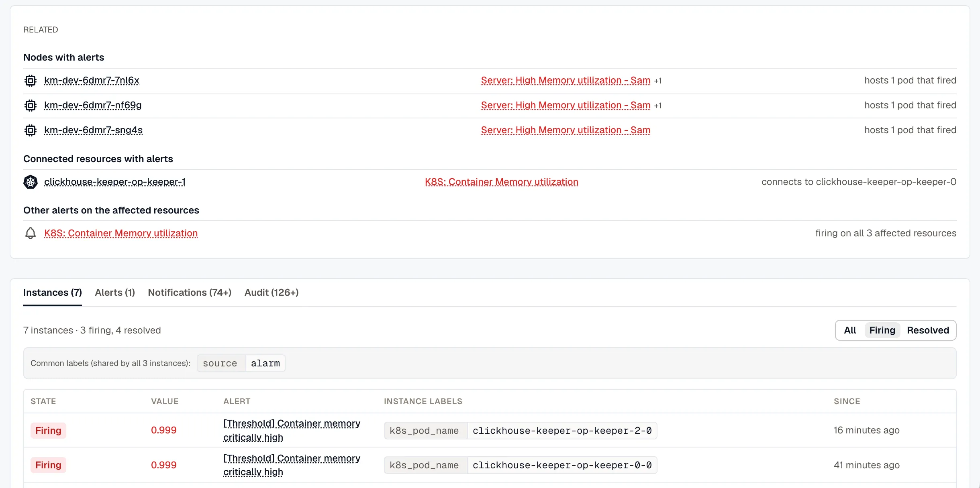This screenshot has width=980, height=488.
Task: Click k8s_pod_name label clickhouse-keeper-op-keeper-0-0
Action: click(521, 465)
